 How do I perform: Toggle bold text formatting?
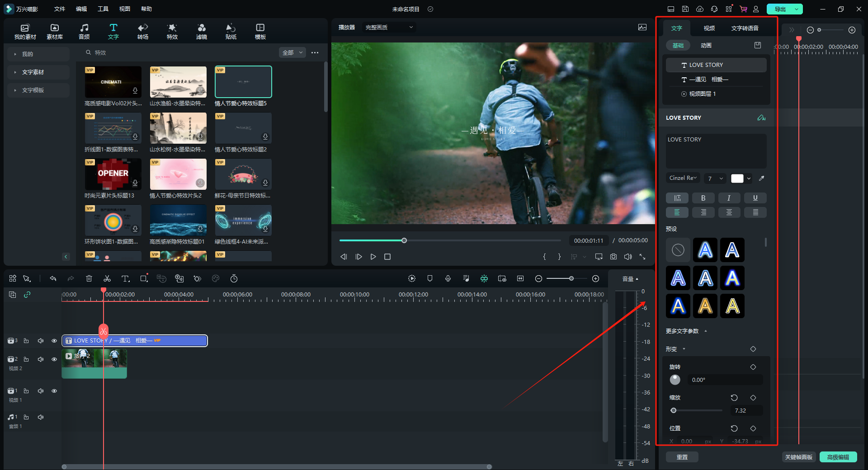pos(703,198)
